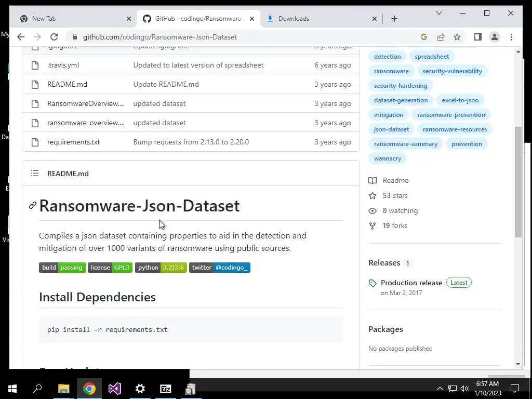Select the security-hardening topic tag
Viewport: 532px width, 399px height.
[x=401, y=86]
